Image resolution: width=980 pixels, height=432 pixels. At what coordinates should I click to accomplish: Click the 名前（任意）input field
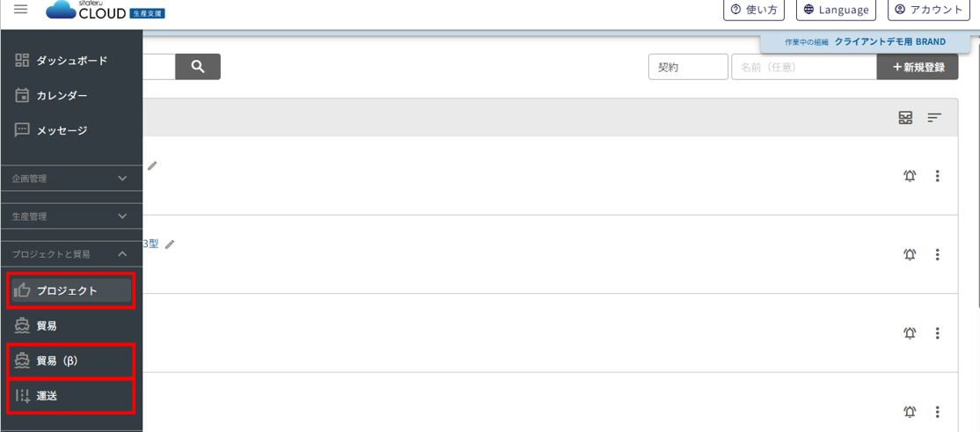click(x=804, y=67)
